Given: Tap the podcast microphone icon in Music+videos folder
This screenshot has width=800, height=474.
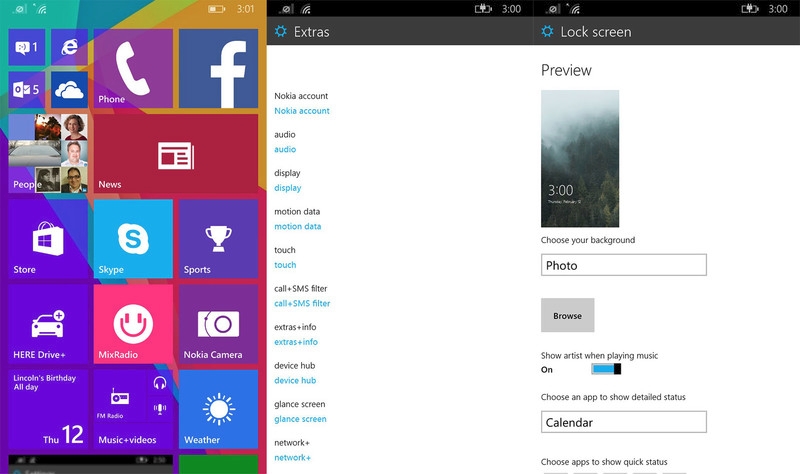Looking at the screenshot, I should 160,408.
